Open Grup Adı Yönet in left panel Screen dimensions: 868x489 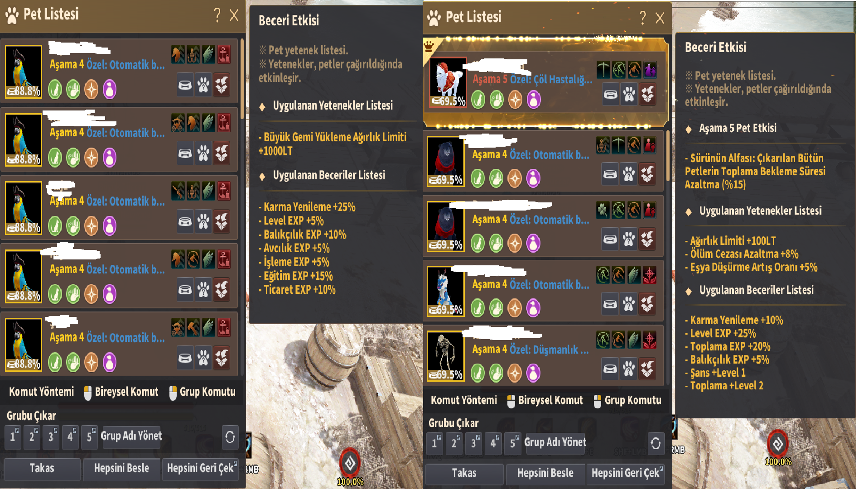coord(131,437)
